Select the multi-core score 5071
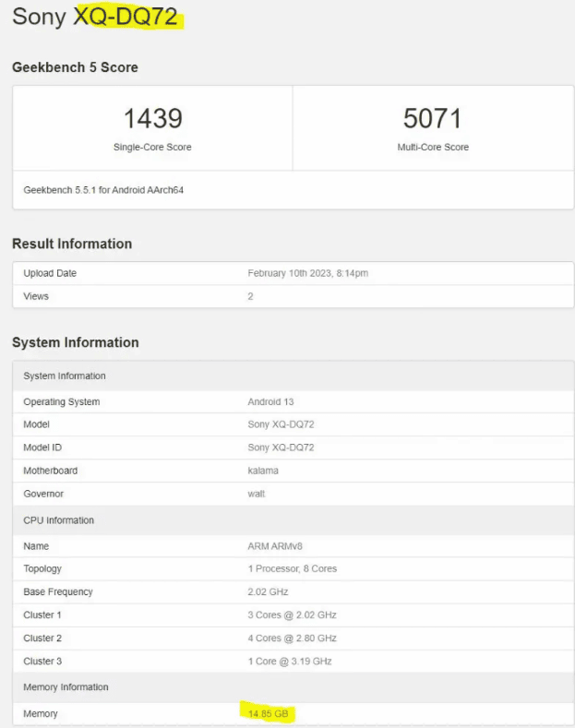 point(432,118)
